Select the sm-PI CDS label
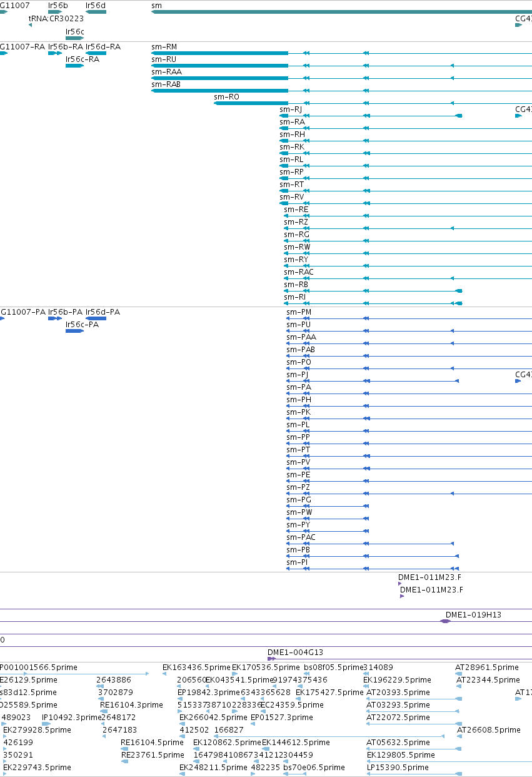 pyautogui.click(x=297, y=562)
